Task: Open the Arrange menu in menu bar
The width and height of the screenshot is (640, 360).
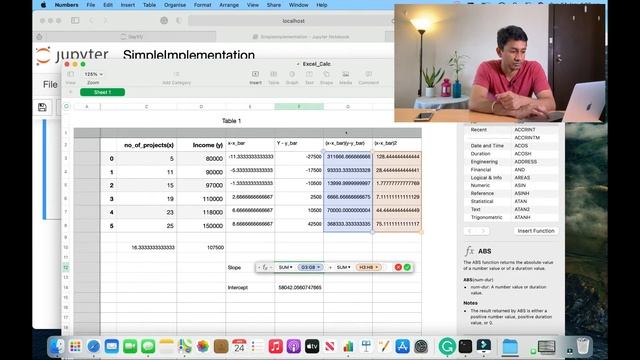Action: click(229, 5)
